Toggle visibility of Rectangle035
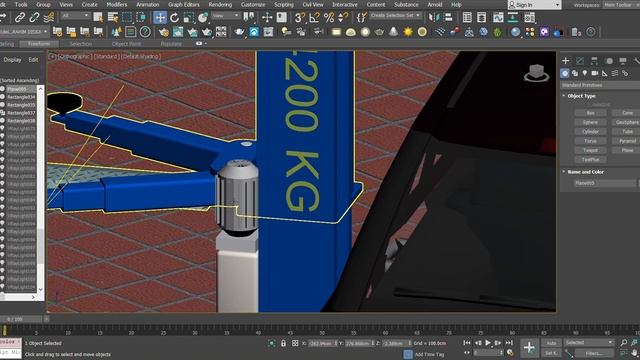Screen dimensions: 640x360 (x=2, y=105)
